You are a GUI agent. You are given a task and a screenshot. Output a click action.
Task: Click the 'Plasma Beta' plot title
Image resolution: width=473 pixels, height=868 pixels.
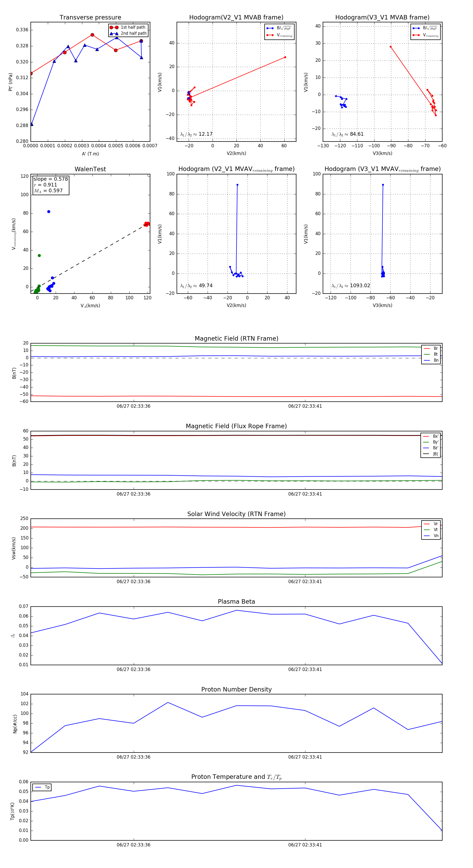click(236, 602)
